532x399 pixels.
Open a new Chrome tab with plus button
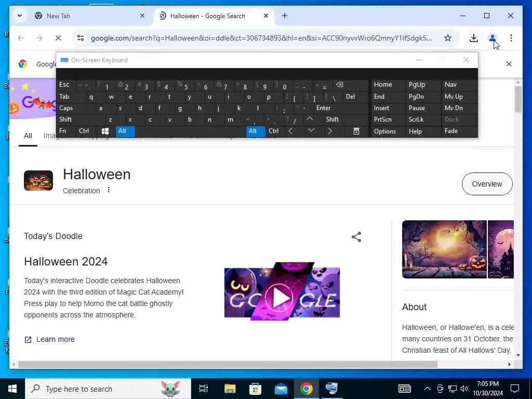pyautogui.click(x=284, y=16)
